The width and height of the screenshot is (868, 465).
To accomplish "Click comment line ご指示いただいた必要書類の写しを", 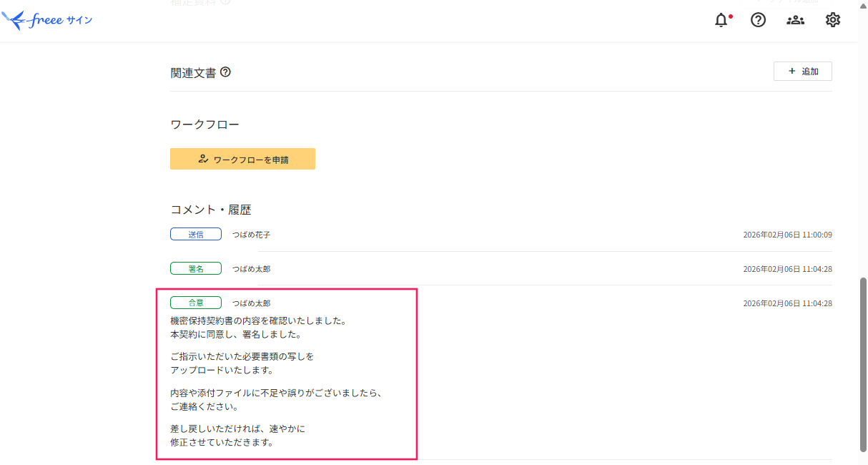I will click(242, 356).
